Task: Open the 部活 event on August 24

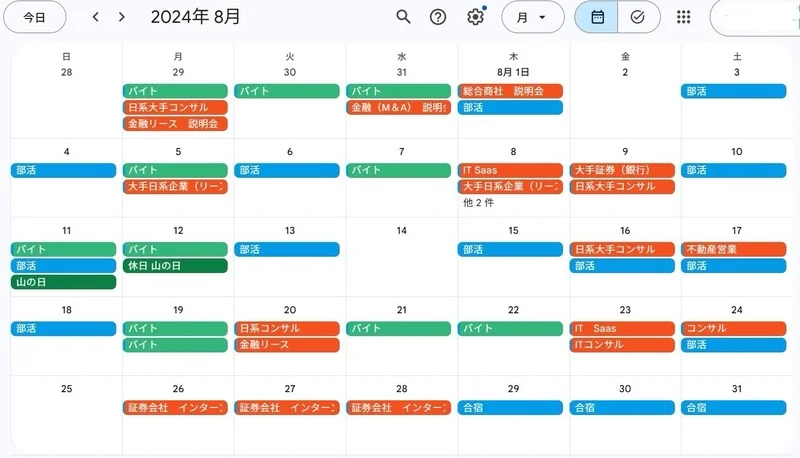Action: click(x=734, y=344)
